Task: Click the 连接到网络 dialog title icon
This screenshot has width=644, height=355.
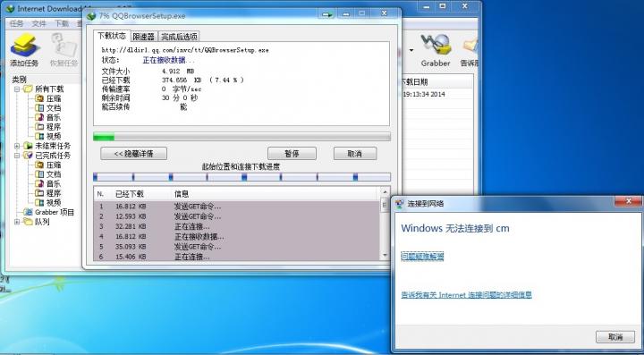Action: point(399,204)
